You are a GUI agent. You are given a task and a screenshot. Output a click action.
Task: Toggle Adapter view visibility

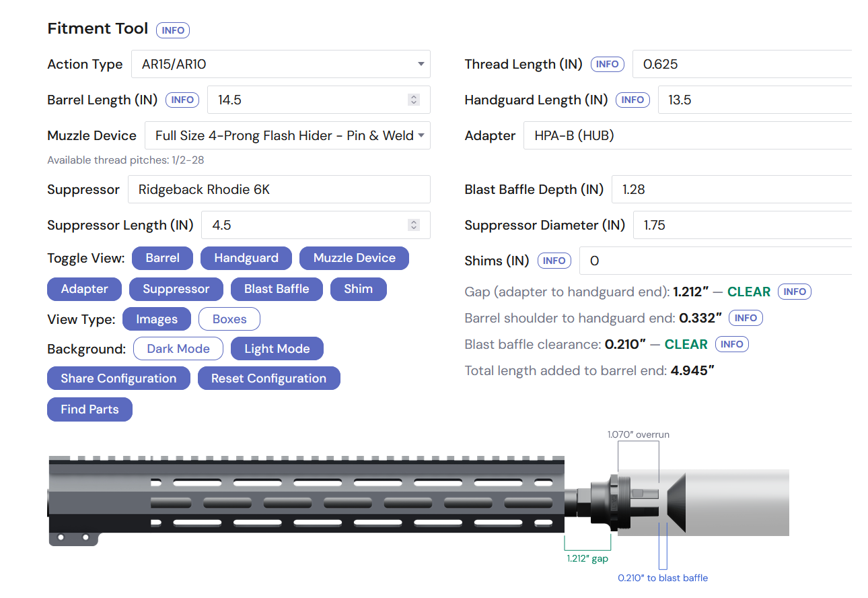click(85, 289)
